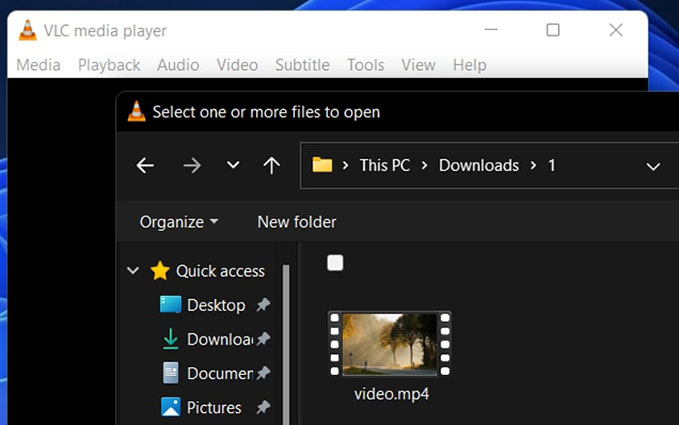Open Pictures in the navigation pane
The image size is (679, 425).
(214, 408)
